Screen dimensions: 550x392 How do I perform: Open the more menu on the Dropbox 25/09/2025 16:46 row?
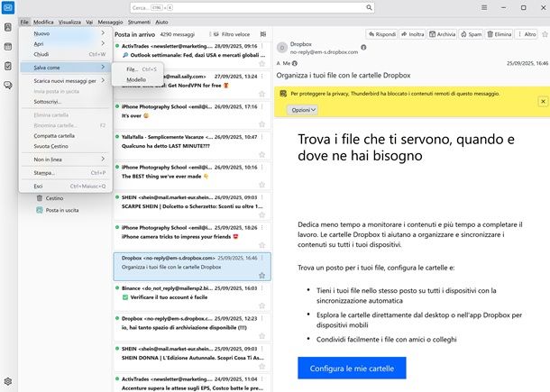pos(262,258)
